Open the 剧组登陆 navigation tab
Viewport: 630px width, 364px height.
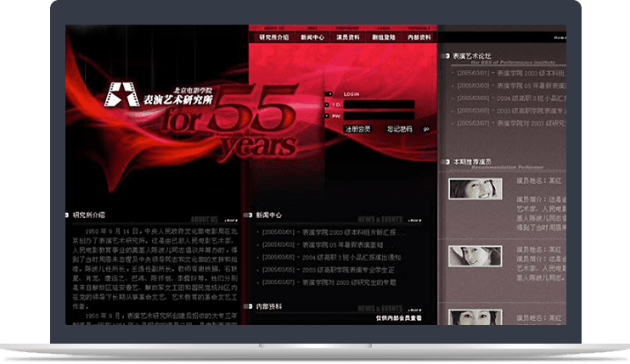point(383,37)
